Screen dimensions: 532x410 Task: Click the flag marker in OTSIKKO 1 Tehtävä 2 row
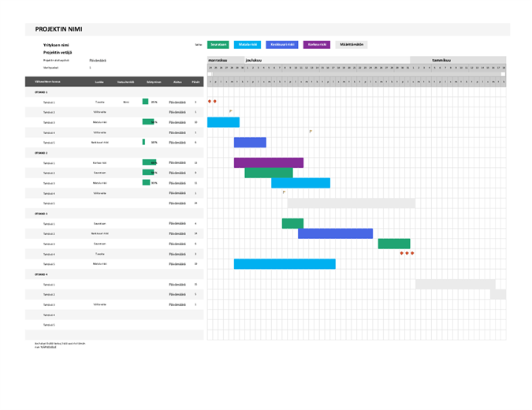click(x=230, y=111)
